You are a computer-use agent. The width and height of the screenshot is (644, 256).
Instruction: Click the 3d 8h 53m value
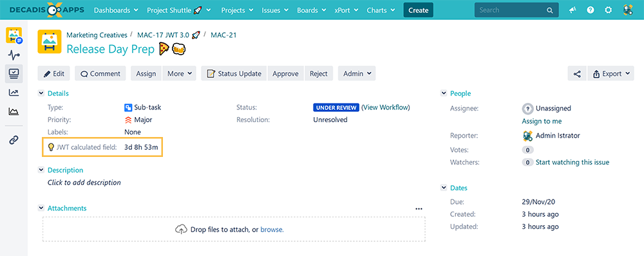coord(141,147)
